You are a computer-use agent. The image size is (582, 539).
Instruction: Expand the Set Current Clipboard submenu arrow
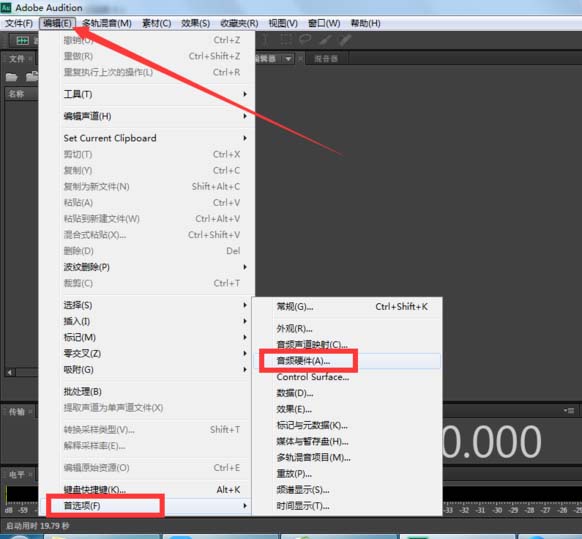point(245,138)
